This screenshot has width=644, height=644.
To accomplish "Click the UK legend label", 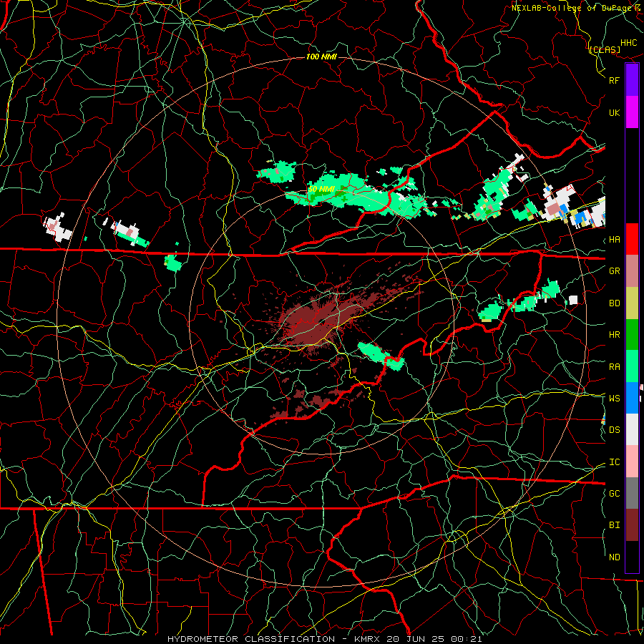I will coord(614,112).
